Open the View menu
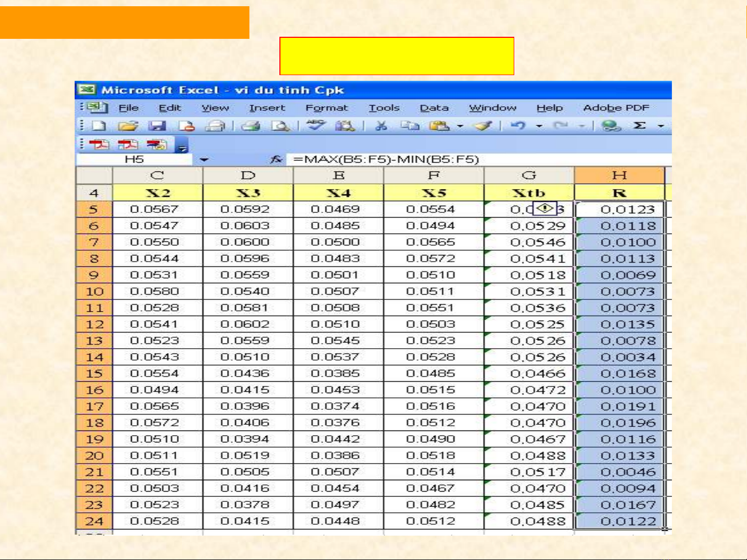Viewport: 747px width, 560px height. (215, 108)
